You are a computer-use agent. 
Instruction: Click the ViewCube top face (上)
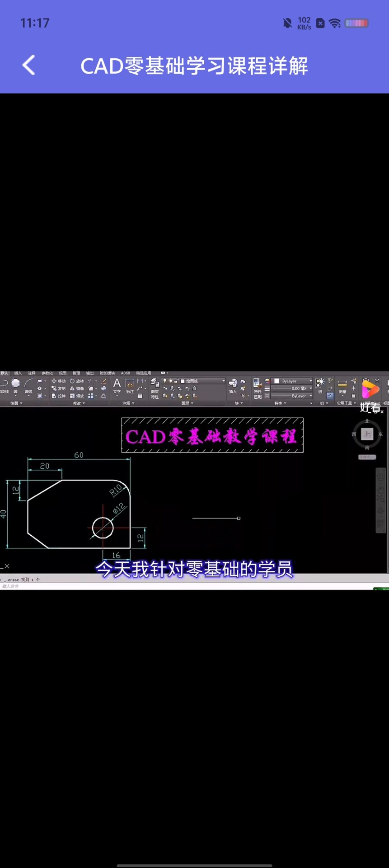(367, 434)
